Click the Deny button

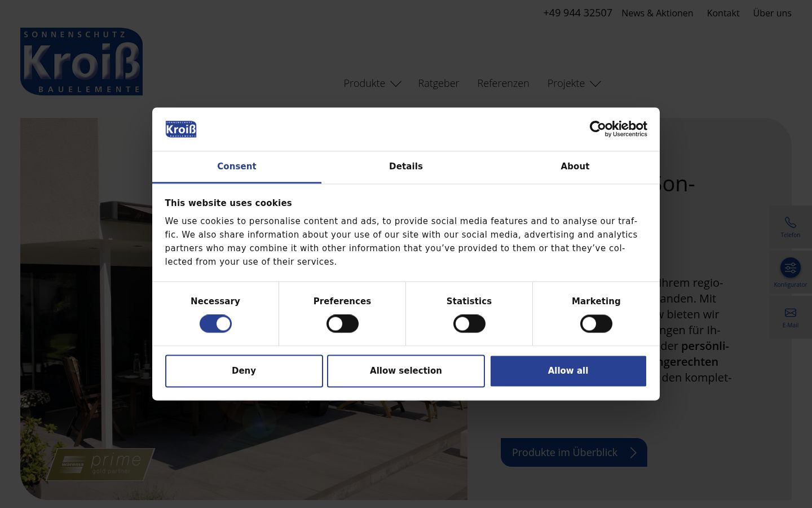244,371
